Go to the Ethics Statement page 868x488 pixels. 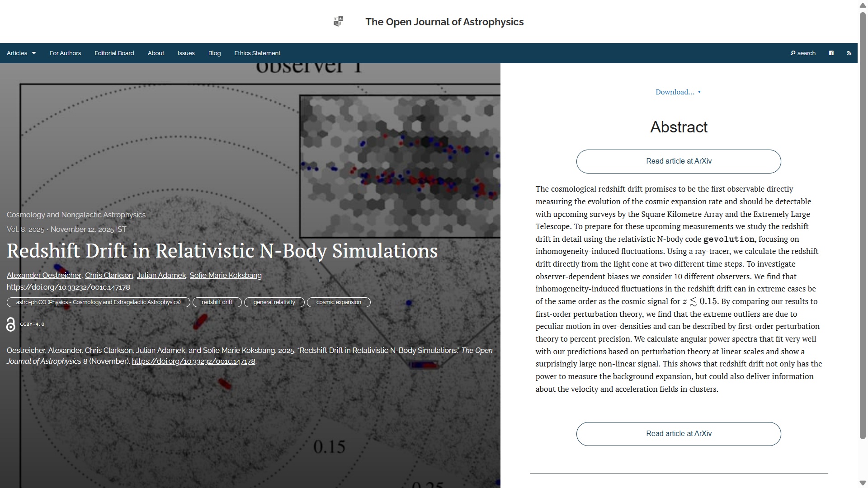point(257,53)
